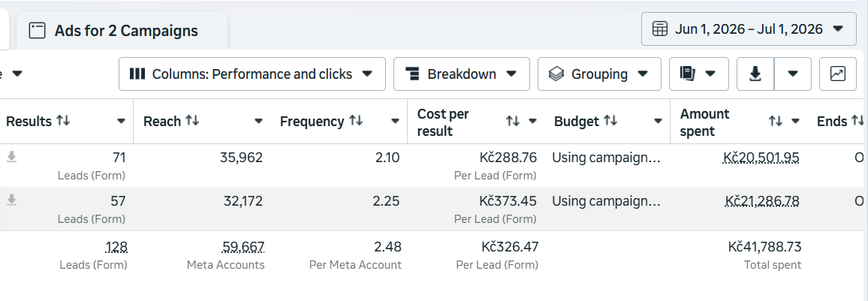Image resolution: width=868 pixels, height=301 pixels.
Task: Click the Kč21,286.78 amount spent value
Action: 761,201
